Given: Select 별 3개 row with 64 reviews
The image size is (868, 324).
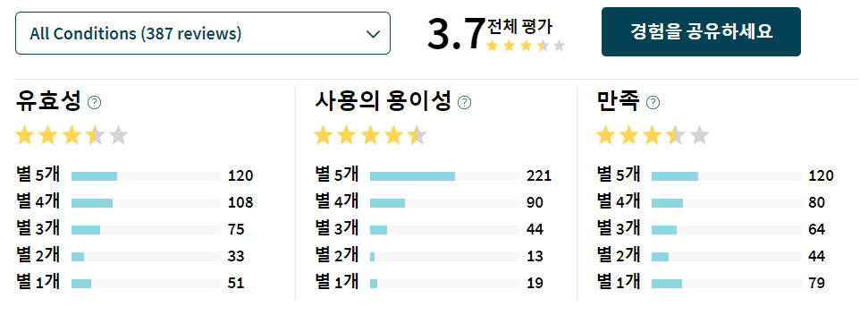Looking at the screenshot, I should 711,229.
